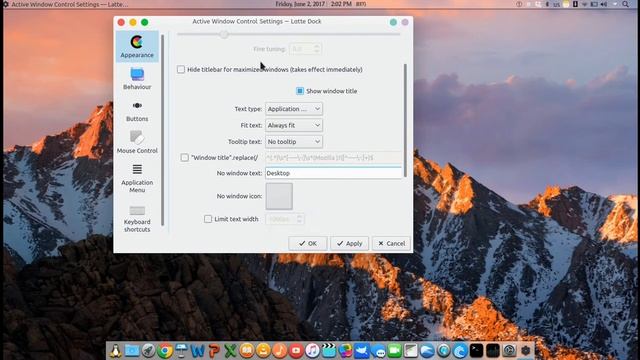The image size is (640, 360).
Task: Open the red YouTube icon in dock
Action: (x=296, y=351)
